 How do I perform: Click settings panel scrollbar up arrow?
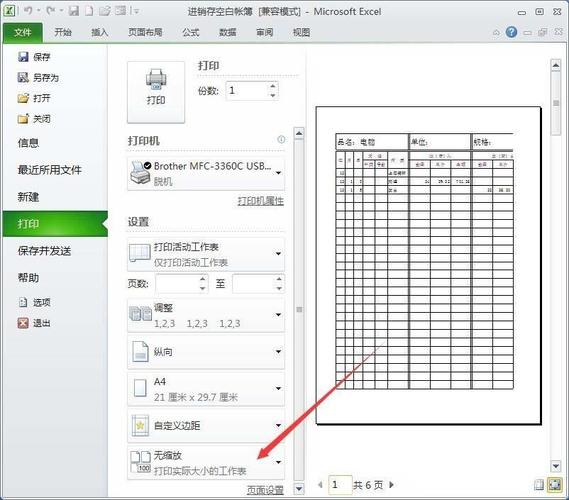point(299,134)
